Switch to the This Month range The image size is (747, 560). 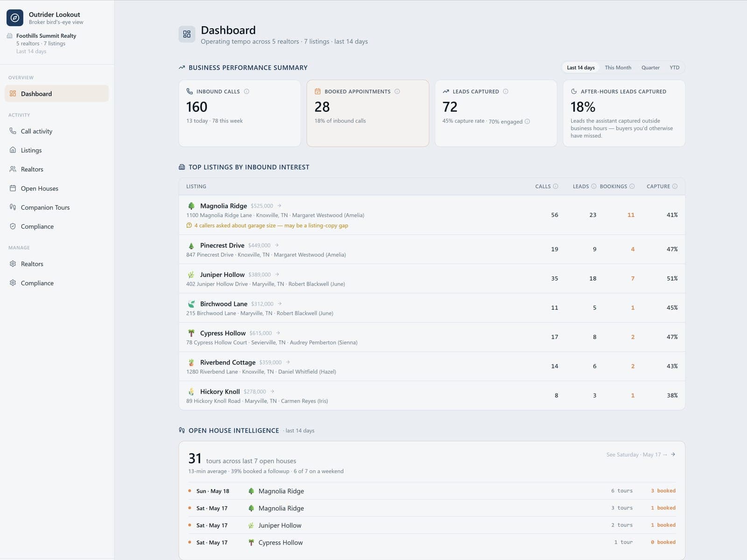pos(618,68)
